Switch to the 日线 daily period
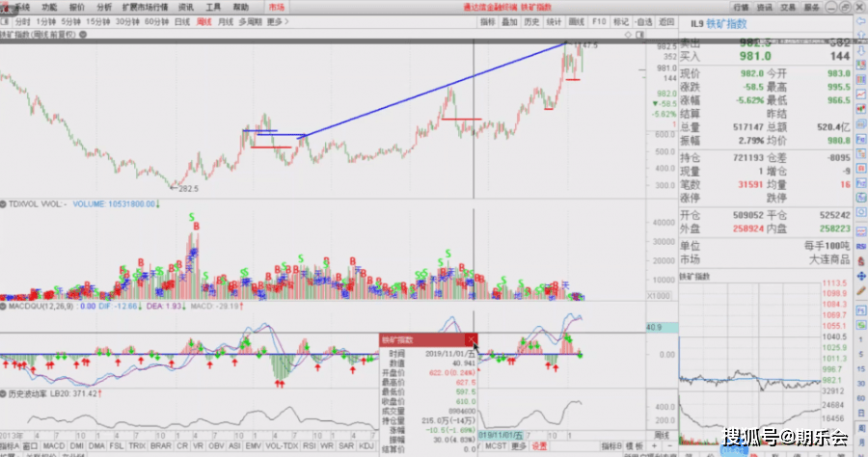 [x=181, y=20]
